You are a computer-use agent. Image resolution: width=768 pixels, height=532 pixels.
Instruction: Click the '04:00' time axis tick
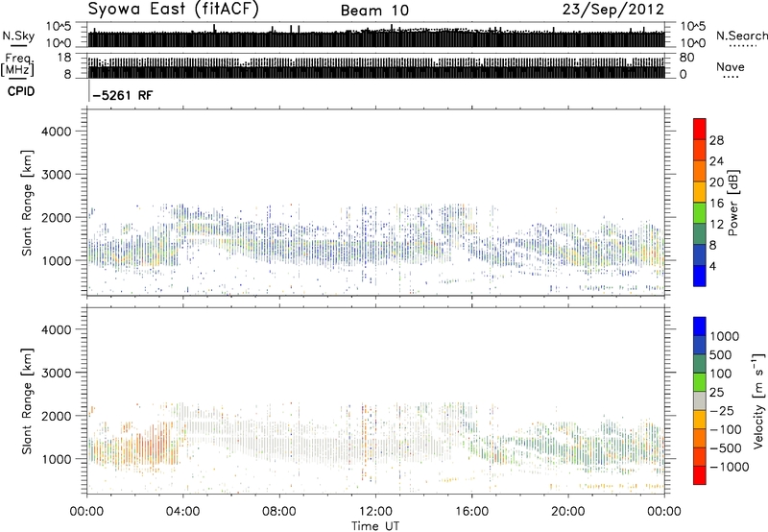pos(182,512)
